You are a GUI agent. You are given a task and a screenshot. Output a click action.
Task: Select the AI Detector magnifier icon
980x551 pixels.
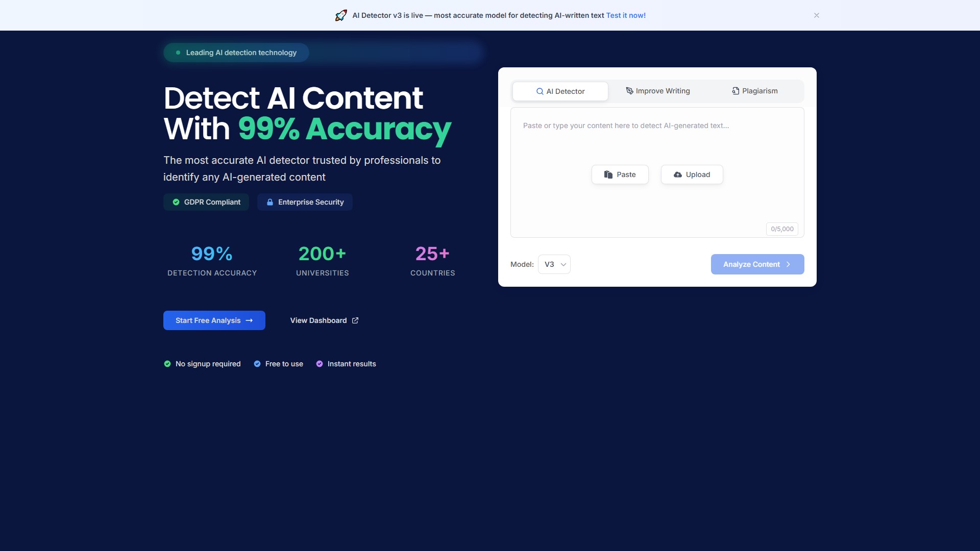point(540,91)
